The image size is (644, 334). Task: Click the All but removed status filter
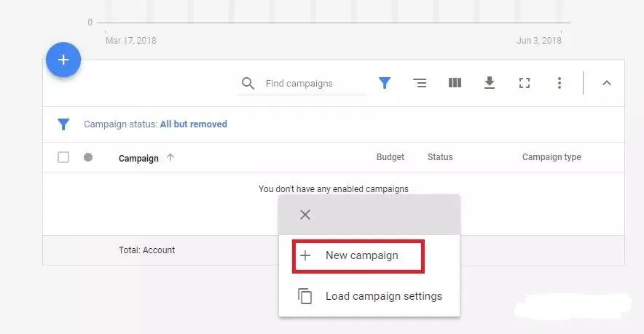pyautogui.click(x=193, y=124)
